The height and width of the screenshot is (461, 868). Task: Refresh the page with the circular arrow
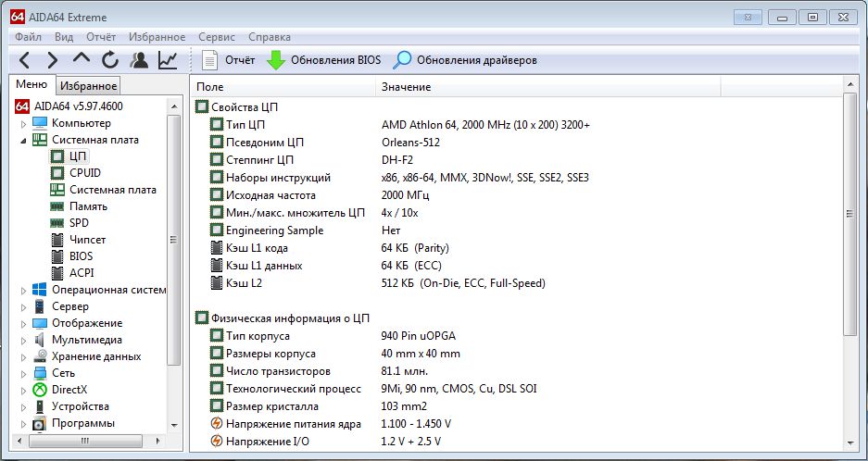click(110, 60)
